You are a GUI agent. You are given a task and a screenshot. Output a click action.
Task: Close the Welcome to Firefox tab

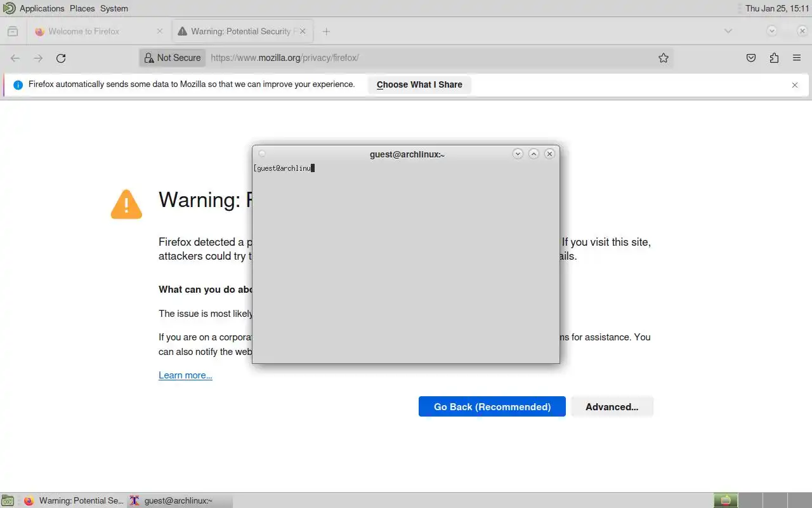click(160, 30)
